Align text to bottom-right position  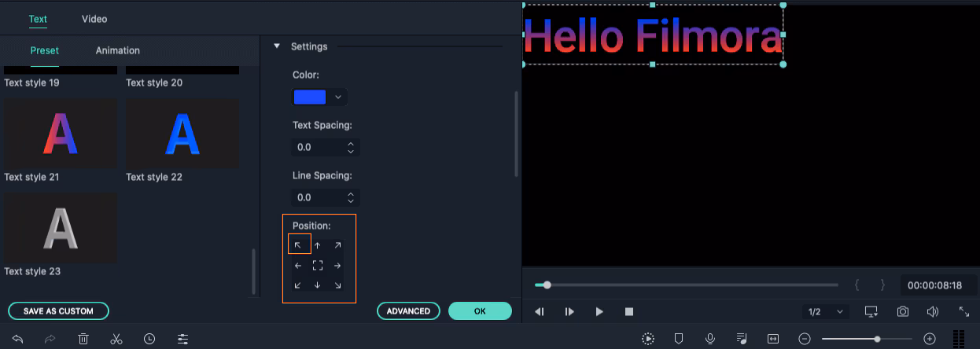point(337,285)
